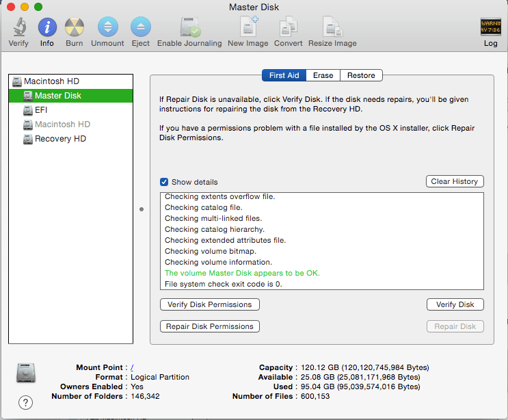Click the disk icon beside Mount Point
This screenshot has width=508, height=420.
(26, 373)
